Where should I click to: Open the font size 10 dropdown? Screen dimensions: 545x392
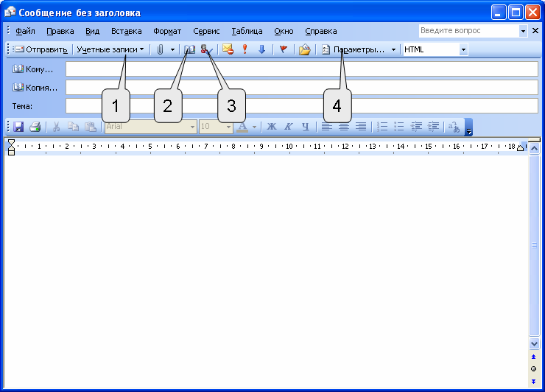coord(228,127)
